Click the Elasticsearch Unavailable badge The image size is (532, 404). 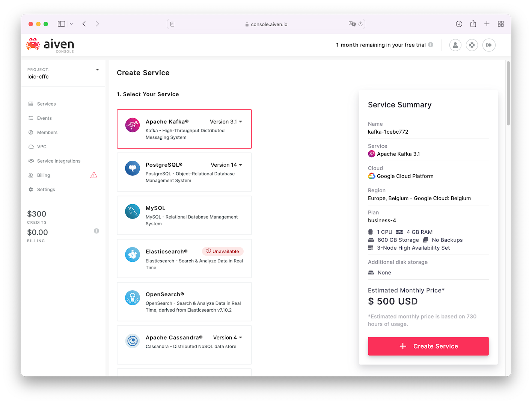(223, 251)
